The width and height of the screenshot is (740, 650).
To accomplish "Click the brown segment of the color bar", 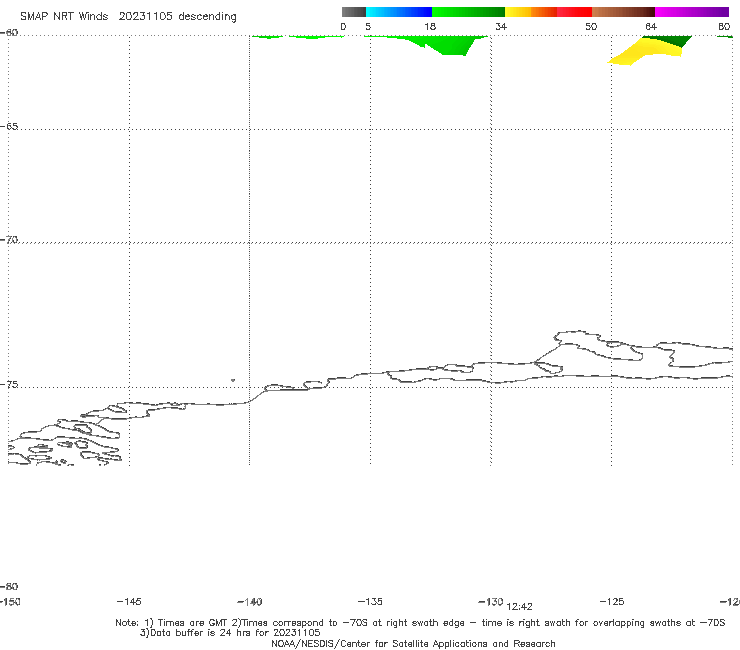I will [x=623, y=12].
